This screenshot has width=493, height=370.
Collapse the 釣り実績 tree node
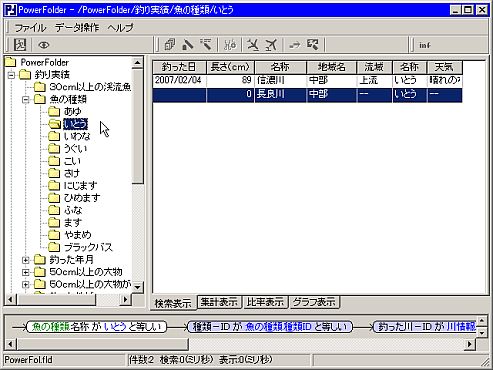coord(11,75)
